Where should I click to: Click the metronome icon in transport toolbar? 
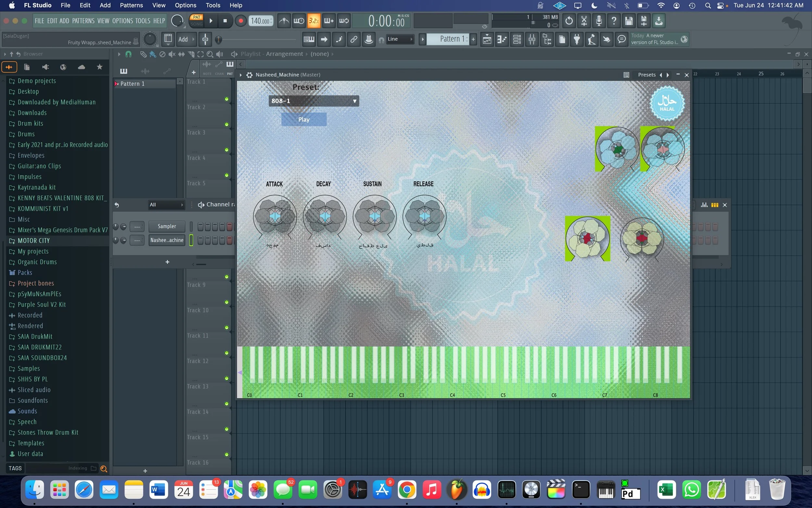point(284,21)
